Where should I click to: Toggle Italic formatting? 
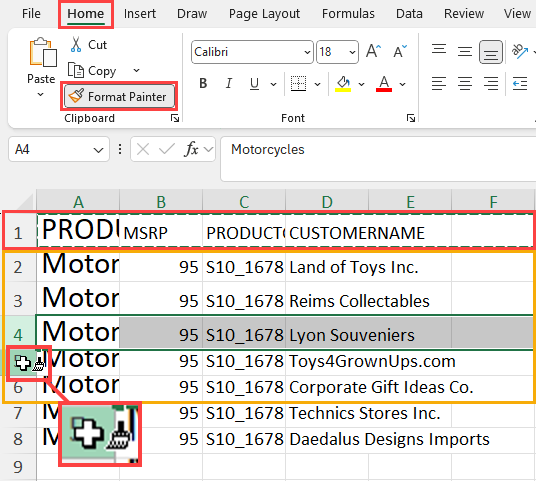[229, 83]
